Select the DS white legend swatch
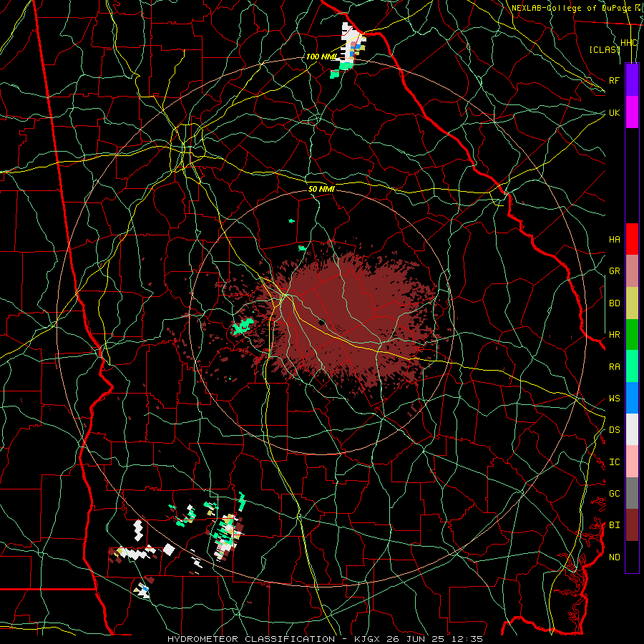 click(x=632, y=429)
